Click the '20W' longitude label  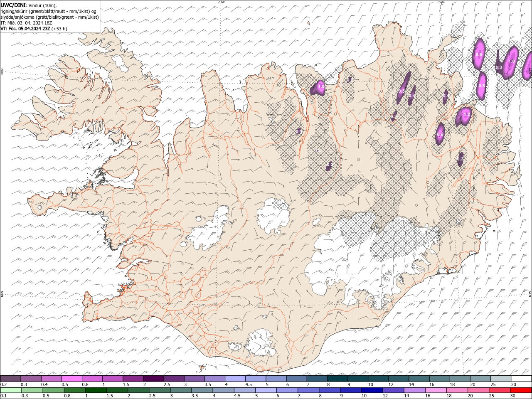(x=221, y=2)
